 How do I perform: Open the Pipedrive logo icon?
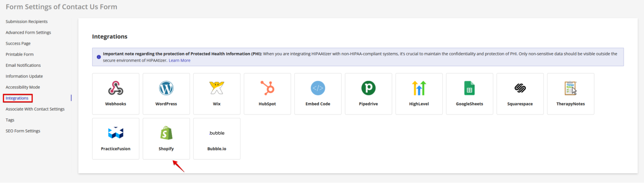tap(369, 88)
